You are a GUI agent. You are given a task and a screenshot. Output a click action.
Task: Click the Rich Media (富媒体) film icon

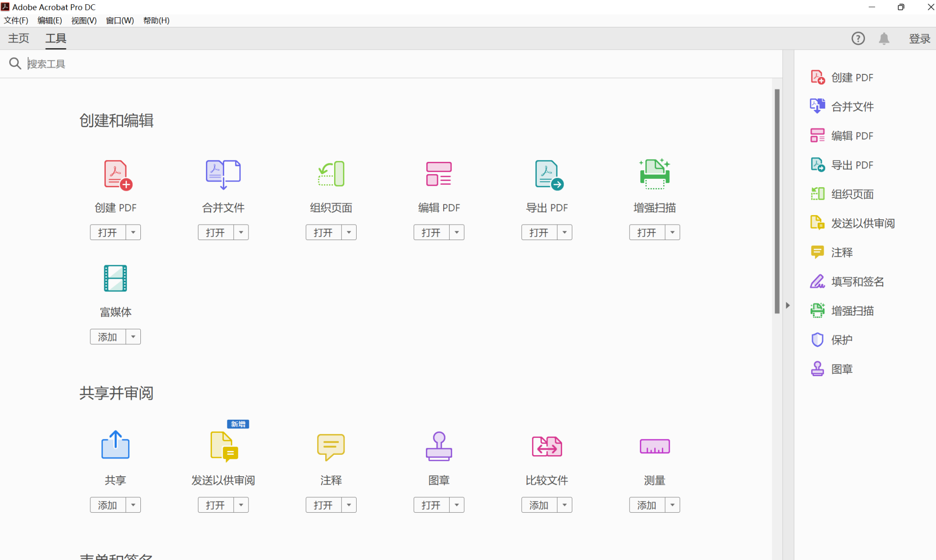tap(115, 278)
